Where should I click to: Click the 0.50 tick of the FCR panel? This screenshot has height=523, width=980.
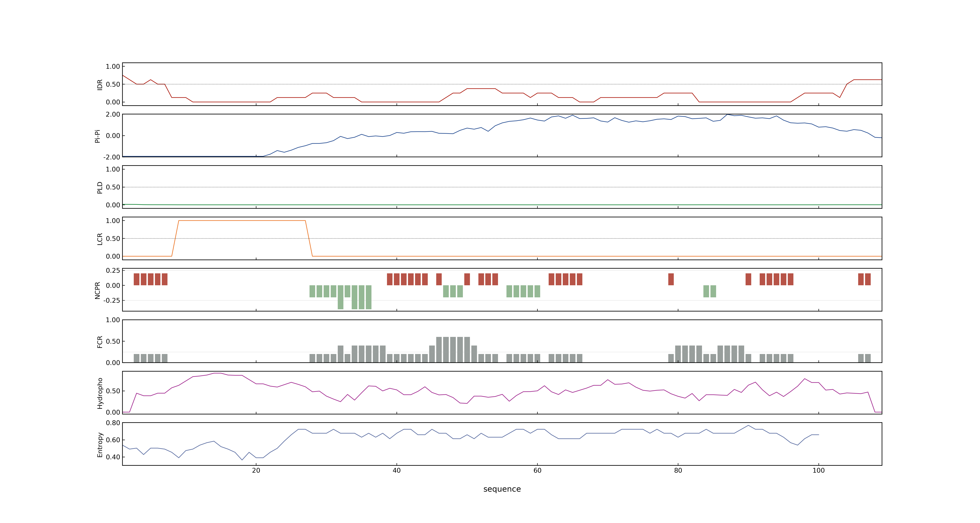tap(113, 341)
